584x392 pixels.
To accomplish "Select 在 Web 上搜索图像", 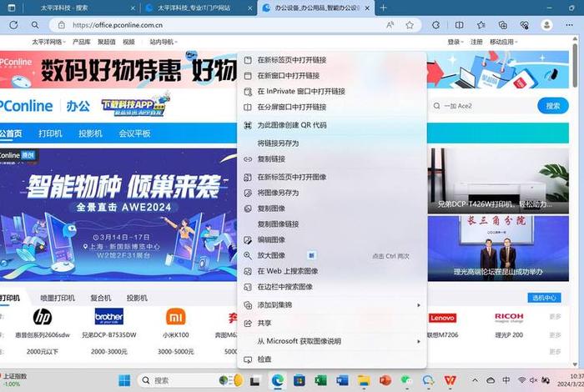I will tap(331, 271).
